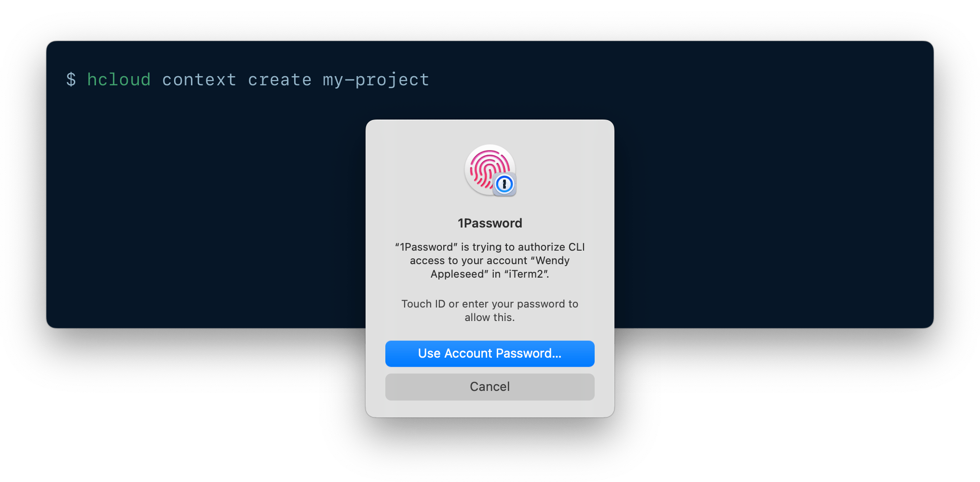Click the authorization message about Wendy Appleseed

(x=490, y=260)
